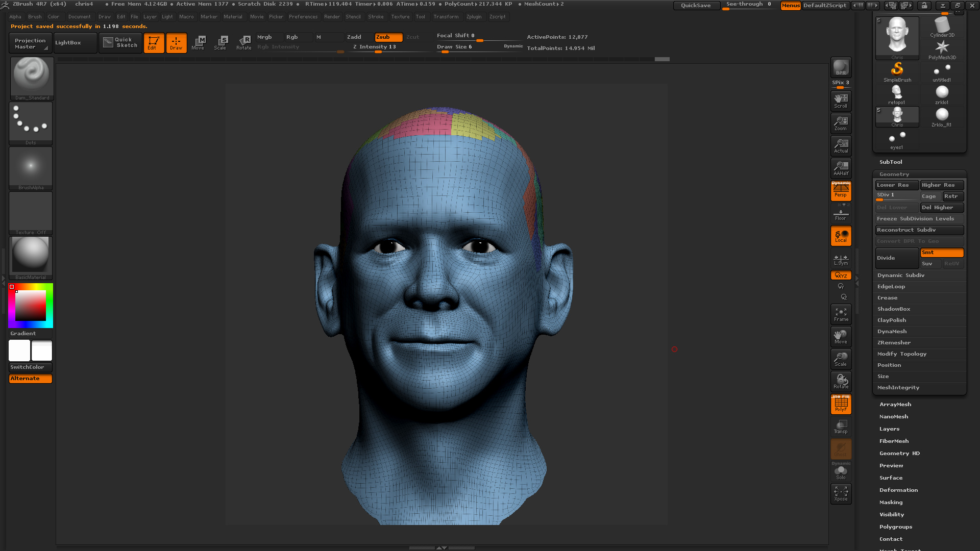Viewport: 980px width, 551px height.
Task: Select the Cylinder3D tool thumbnail
Action: coord(942,27)
